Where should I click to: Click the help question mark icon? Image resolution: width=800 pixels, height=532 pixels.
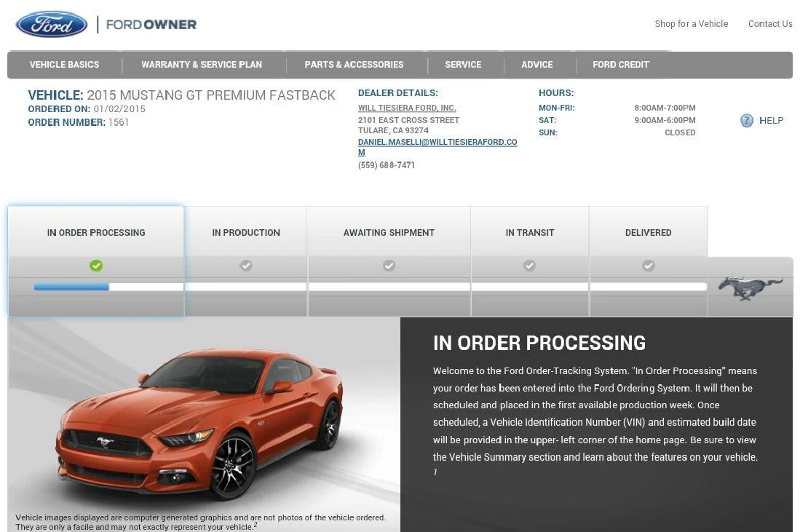pyautogui.click(x=746, y=120)
